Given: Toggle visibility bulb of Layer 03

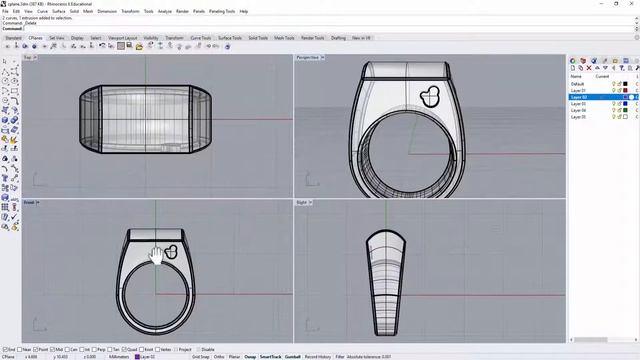Looking at the screenshot, I should click(613, 104).
